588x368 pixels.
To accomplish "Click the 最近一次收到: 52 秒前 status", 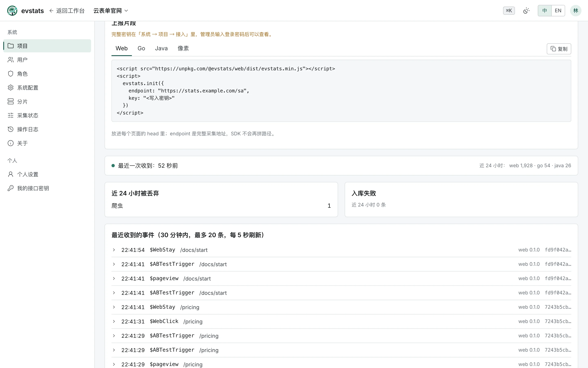I will pyautogui.click(x=145, y=166).
